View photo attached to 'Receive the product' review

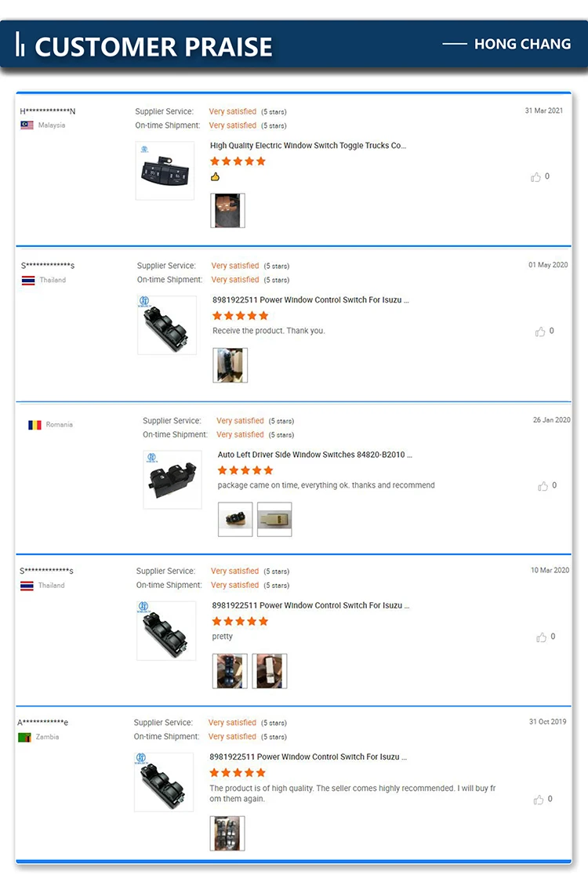(x=230, y=365)
